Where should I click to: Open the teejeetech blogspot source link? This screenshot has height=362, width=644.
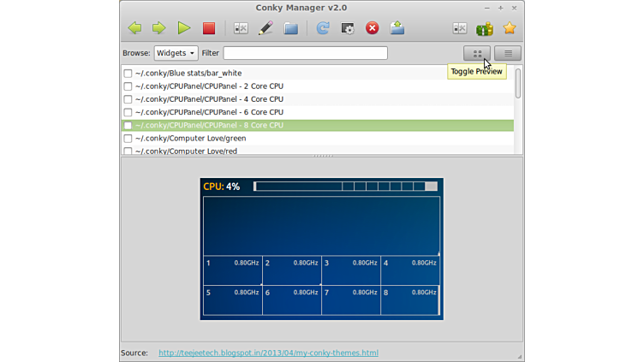[x=268, y=353]
